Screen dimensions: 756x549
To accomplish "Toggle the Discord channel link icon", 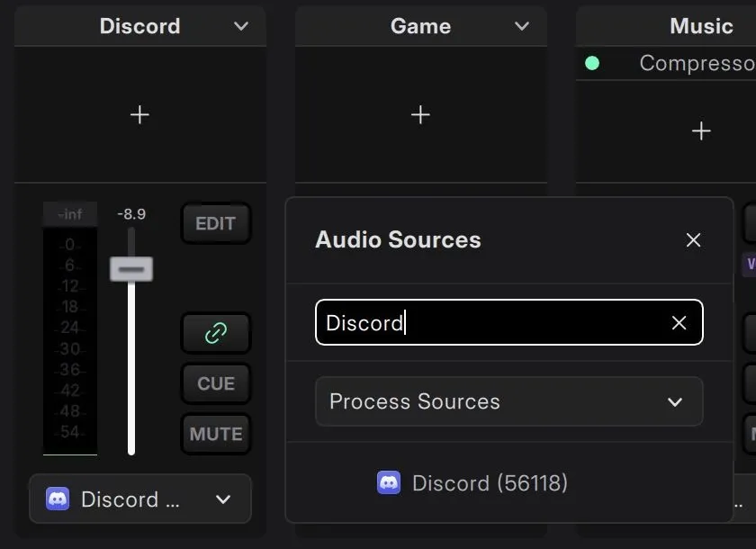I will [215, 333].
